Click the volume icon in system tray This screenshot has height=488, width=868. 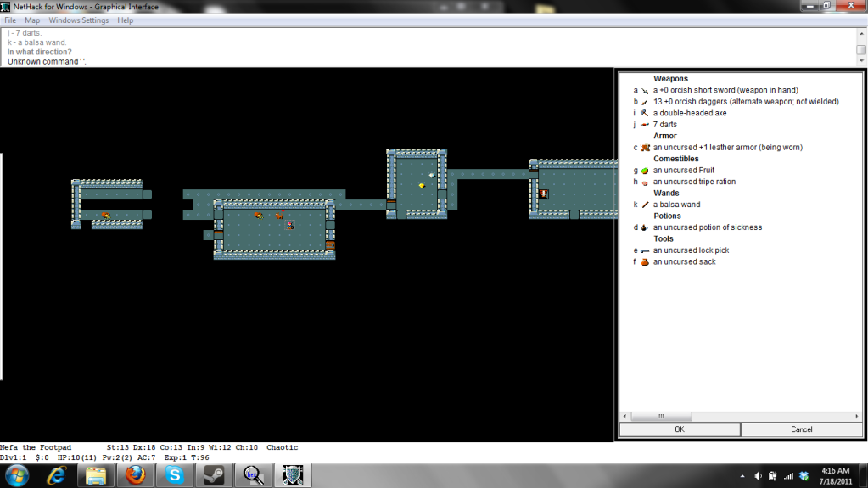coord(758,476)
